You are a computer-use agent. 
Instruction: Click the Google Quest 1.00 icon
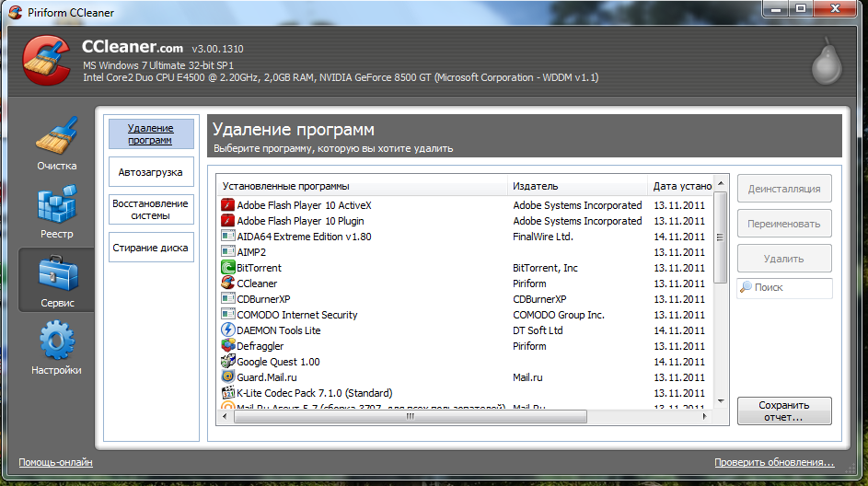point(227,362)
